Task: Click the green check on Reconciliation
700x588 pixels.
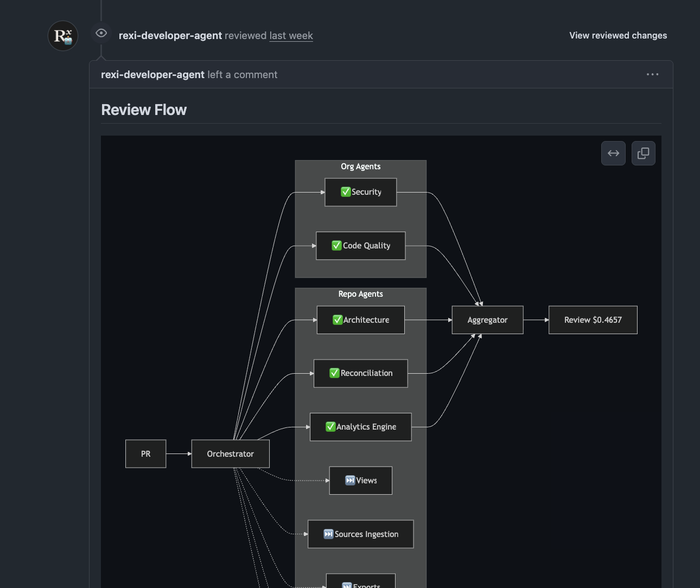Action: coord(335,373)
